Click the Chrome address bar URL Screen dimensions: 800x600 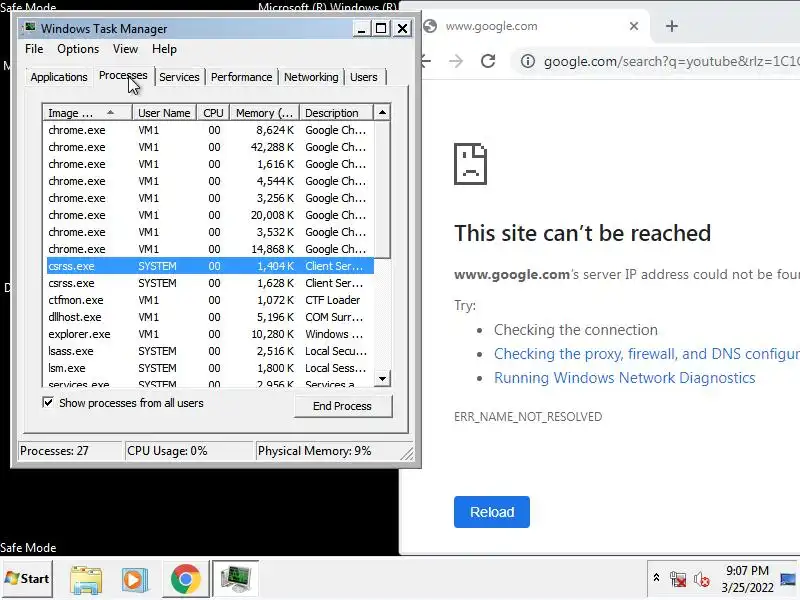(x=671, y=61)
